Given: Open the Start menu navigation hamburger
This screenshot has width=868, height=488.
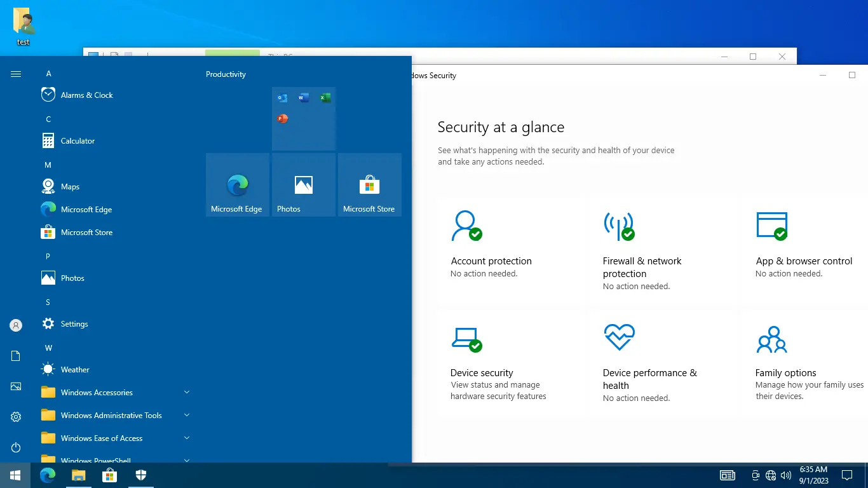Looking at the screenshot, I should [x=15, y=72].
